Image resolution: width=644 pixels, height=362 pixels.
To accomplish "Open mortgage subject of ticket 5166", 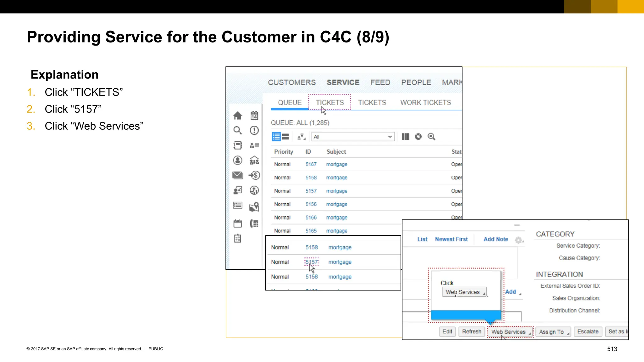I will coord(337,217).
